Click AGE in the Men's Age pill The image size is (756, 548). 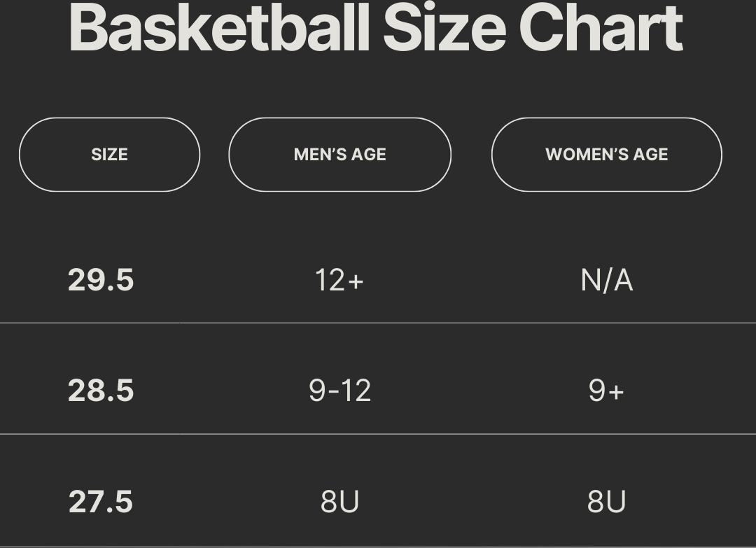tap(369, 155)
